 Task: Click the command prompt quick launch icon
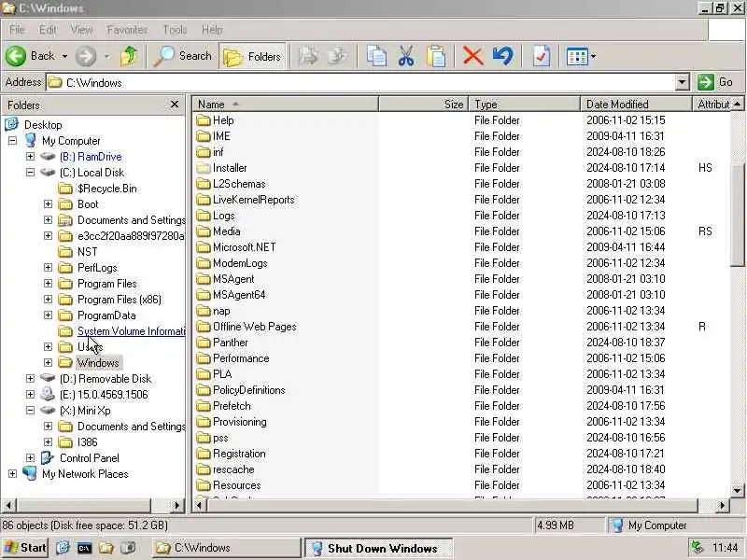84,548
